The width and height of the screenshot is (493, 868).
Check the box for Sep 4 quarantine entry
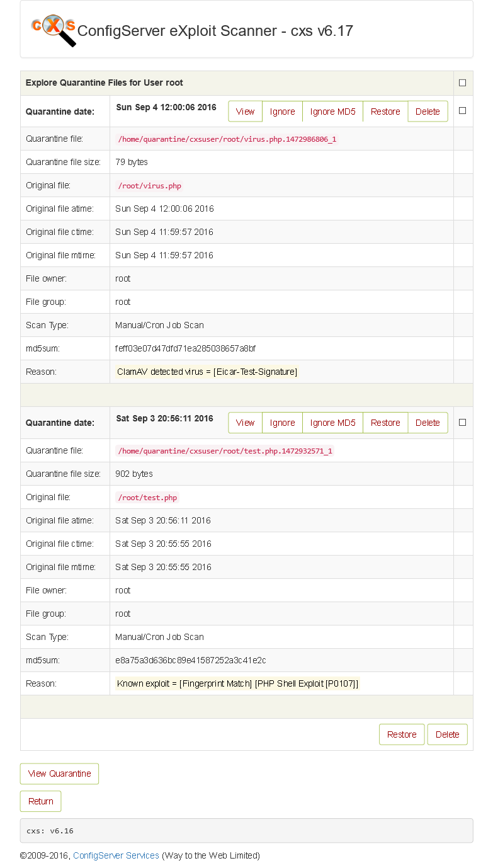[x=462, y=111]
